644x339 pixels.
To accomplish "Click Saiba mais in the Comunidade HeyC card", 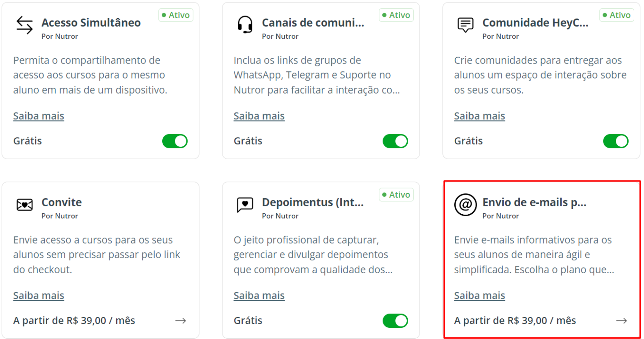I will (x=479, y=116).
